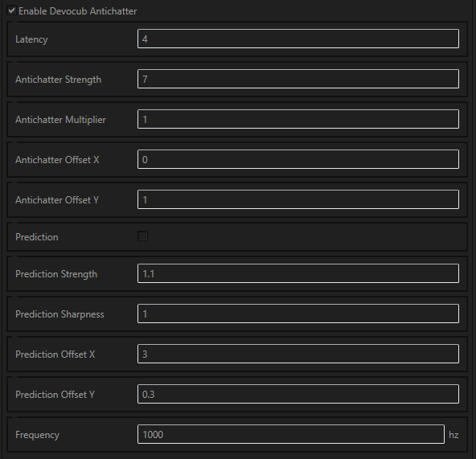Click the Prediction Offset Y input box
Viewport: 476px width, 459px height.
(x=298, y=394)
